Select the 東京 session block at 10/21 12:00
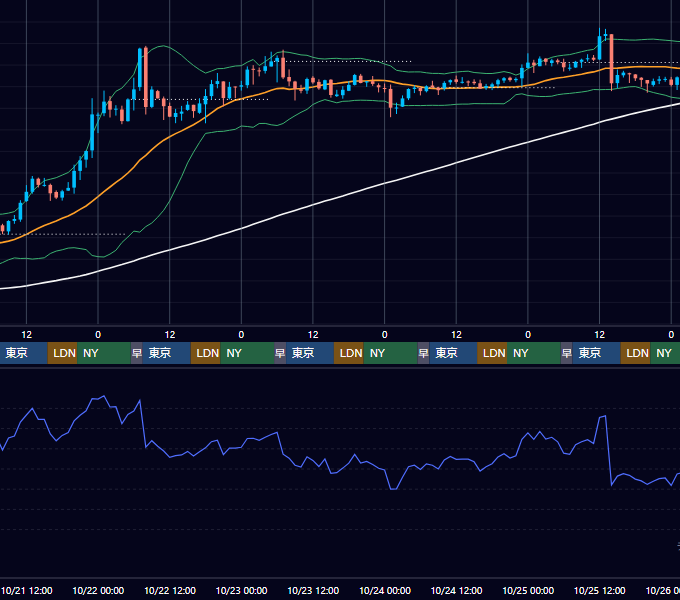680x600 pixels. point(23,353)
